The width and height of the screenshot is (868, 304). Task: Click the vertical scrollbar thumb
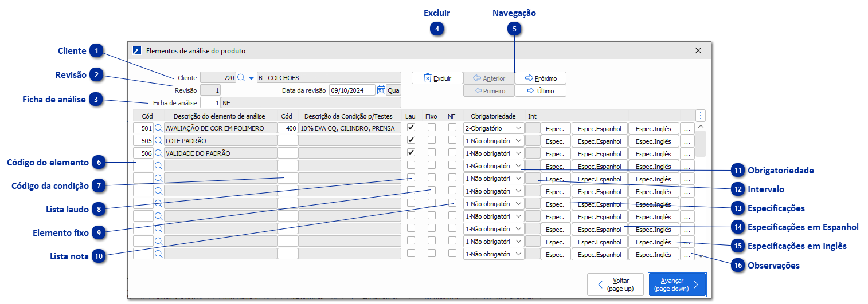click(x=701, y=144)
